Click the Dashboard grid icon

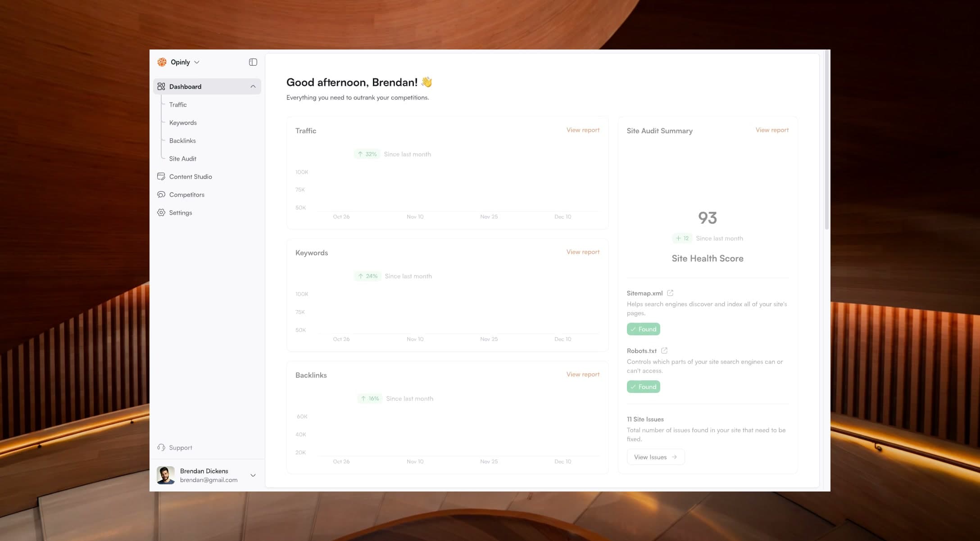[161, 86]
